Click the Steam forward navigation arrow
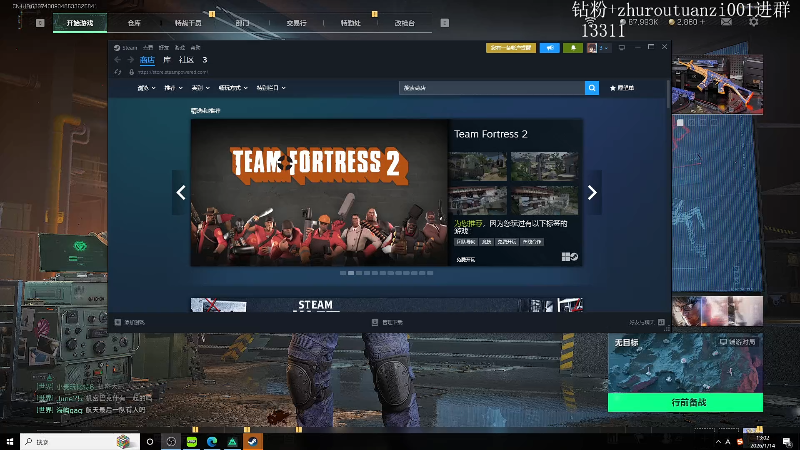The image size is (800, 450). [x=131, y=60]
